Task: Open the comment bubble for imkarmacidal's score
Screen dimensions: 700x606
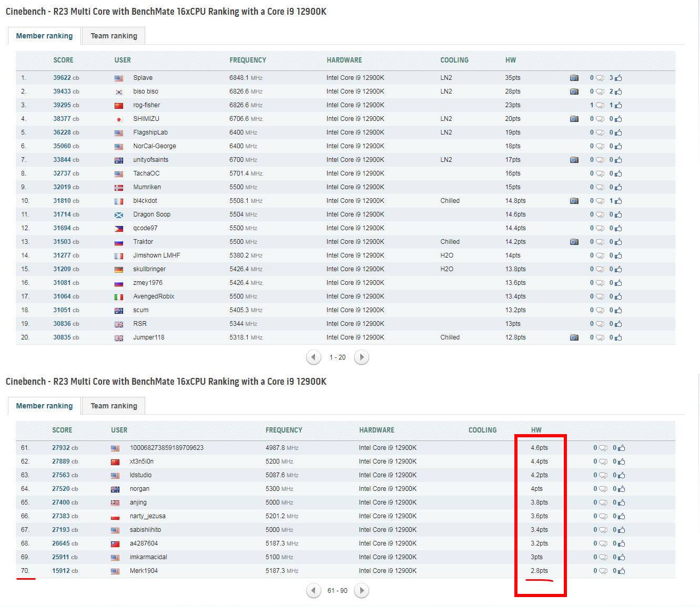Action: [x=603, y=557]
